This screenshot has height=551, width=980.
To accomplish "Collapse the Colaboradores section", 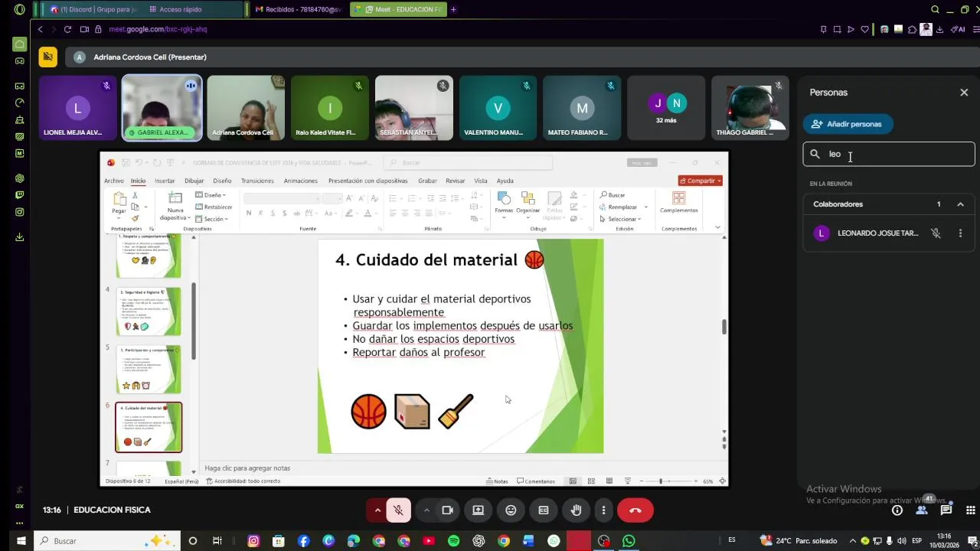I will click(960, 204).
